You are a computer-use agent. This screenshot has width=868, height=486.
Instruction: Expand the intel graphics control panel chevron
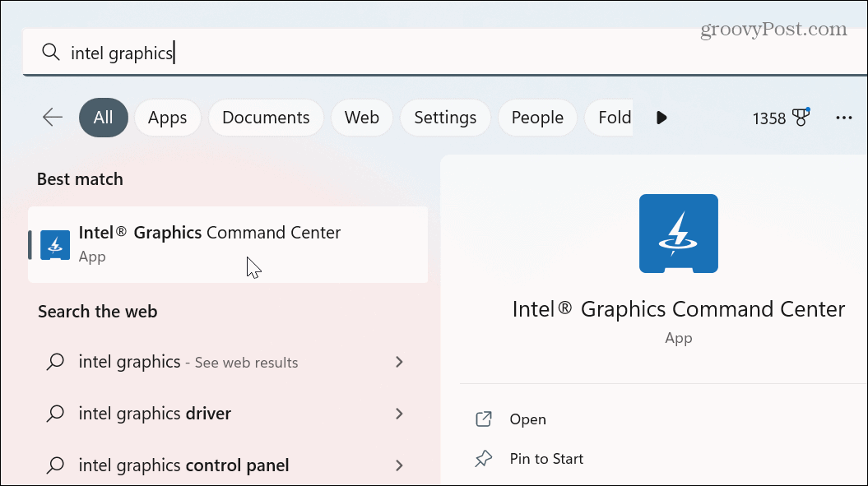pyautogui.click(x=399, y=465)
